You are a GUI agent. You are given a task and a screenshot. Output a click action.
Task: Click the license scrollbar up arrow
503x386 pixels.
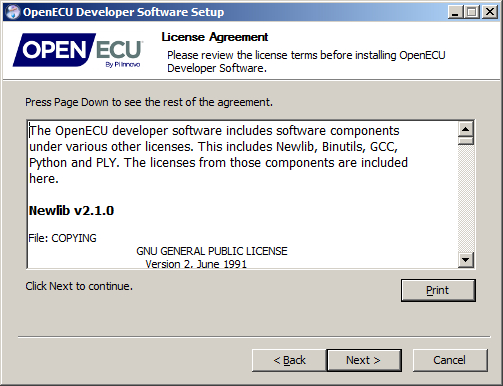466,129
